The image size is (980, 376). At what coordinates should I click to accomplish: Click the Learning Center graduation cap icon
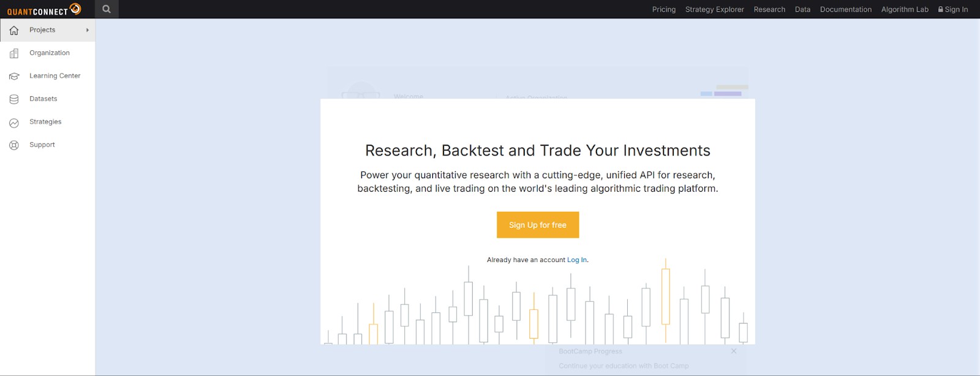pos(14,76)
